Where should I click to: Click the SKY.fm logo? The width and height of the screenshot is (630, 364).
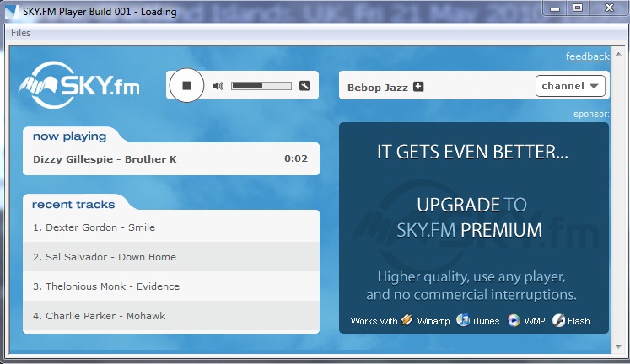pyautogui.click(x=79, y=85)
